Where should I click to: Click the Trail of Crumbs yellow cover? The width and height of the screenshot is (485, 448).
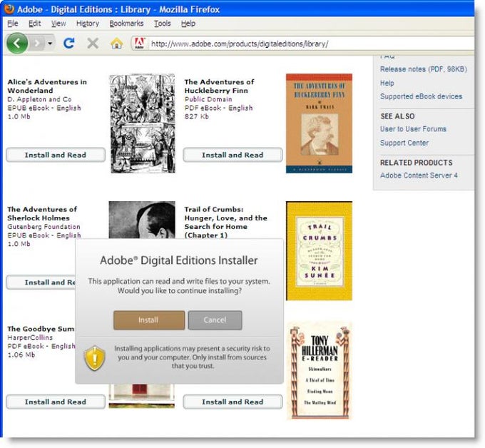(319, 250)
